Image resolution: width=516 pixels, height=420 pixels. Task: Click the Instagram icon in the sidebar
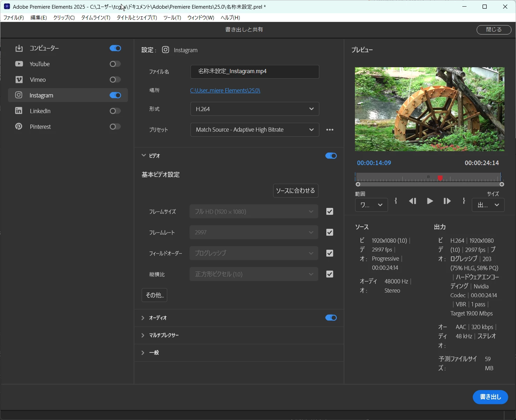point(19,95)
